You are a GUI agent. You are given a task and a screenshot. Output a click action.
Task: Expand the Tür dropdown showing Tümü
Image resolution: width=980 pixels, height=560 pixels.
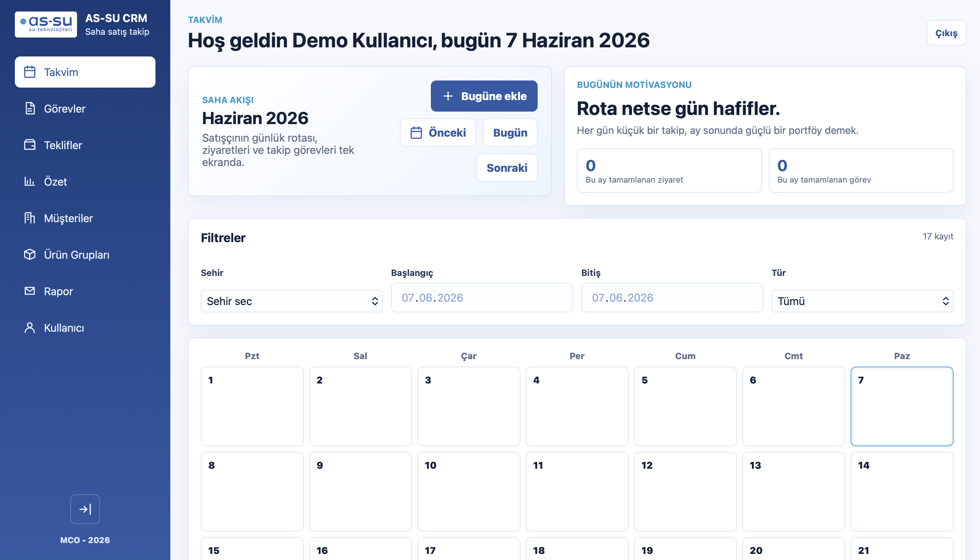coord(862,301)
